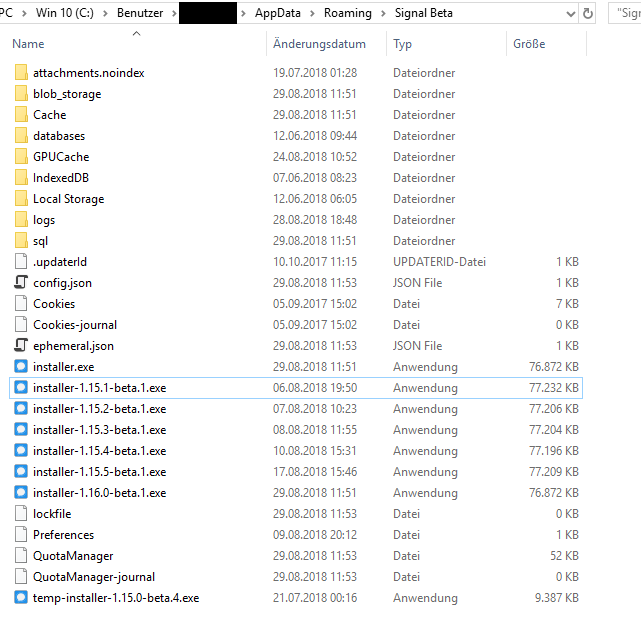This screenshot has height=623, width=641.
Task: Click the installer-1.15.2-beta.1.exe Signal icon
Action: click(x=21, y=408)
